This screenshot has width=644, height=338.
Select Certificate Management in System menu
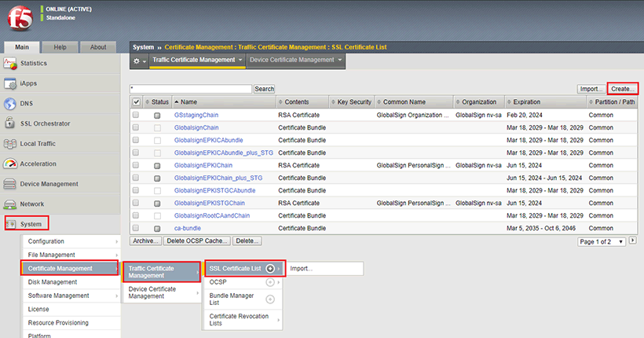[x=70, y=269]
